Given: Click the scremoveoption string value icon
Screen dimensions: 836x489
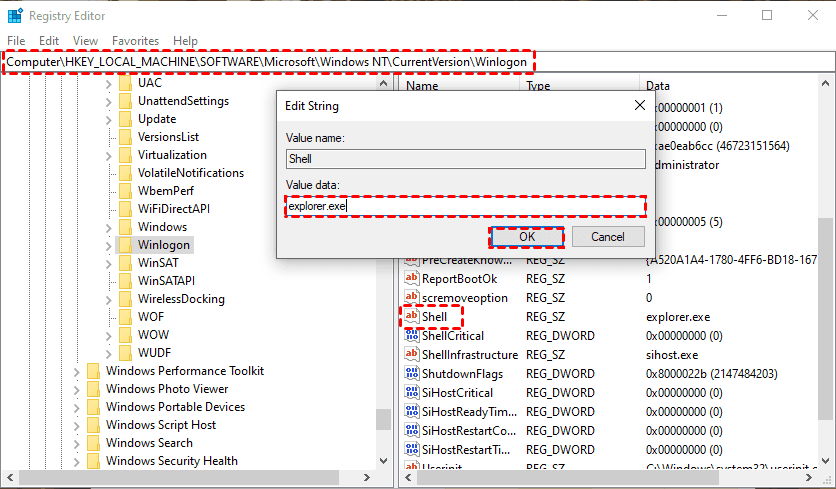Looking at the screenshot, I should coord(412,298).
